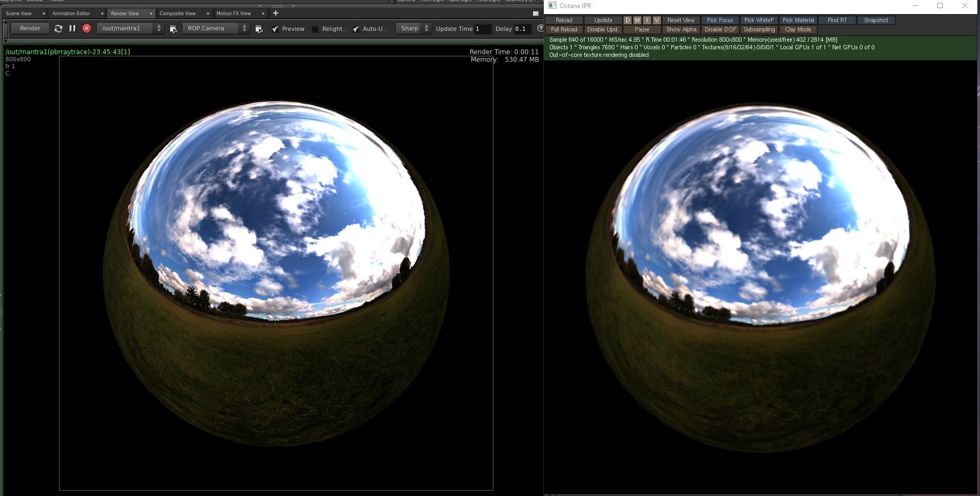Take a Snapshot in Octane IPR
The width and height of the screenshot is (980, 496).
pos(876,21)
